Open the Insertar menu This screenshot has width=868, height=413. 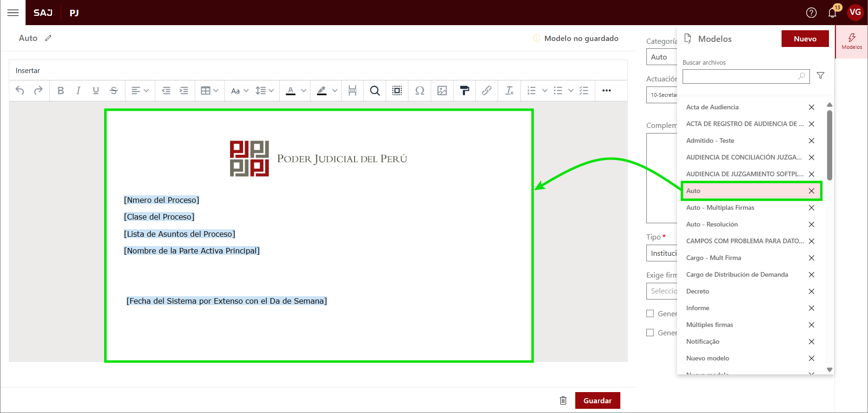point(28,71)
